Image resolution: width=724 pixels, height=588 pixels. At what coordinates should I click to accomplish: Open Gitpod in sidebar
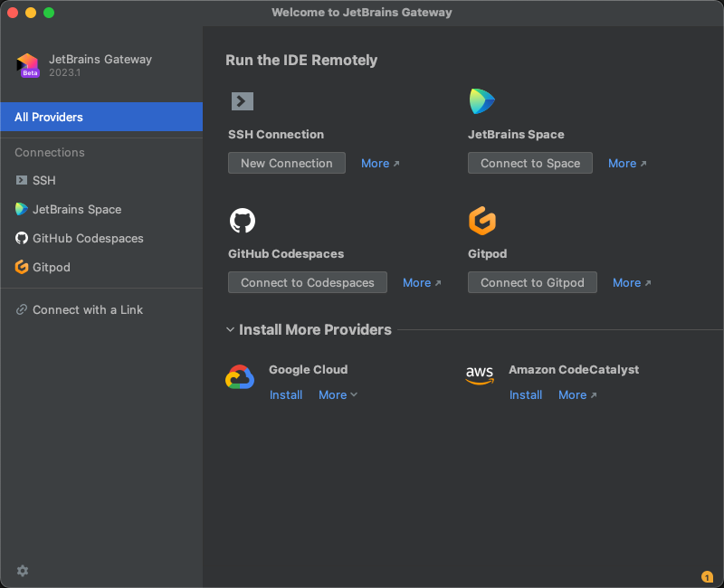(x=101, y=267)
